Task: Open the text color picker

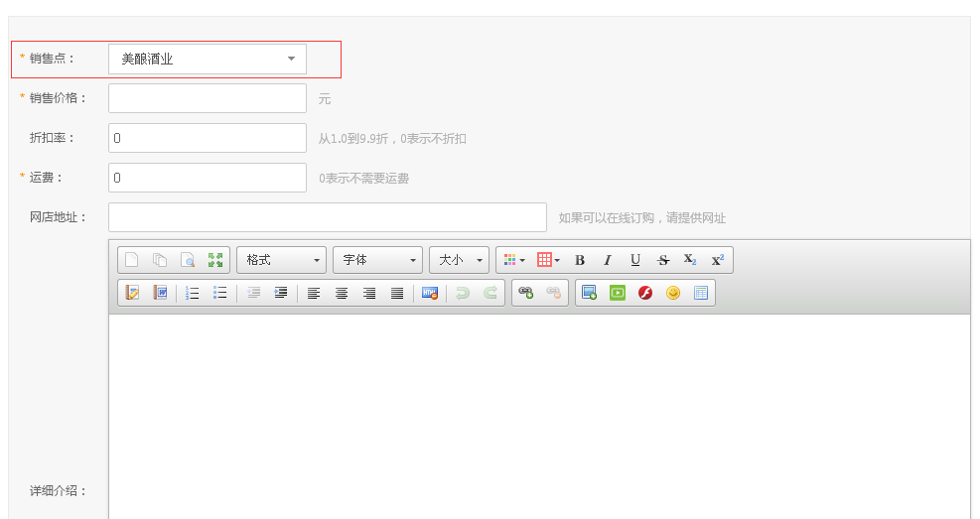Action: click(x=513, y=260)
